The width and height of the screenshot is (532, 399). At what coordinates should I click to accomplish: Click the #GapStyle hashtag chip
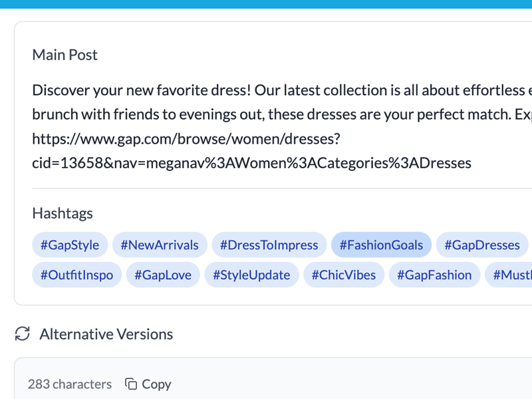tap(70, 245)
